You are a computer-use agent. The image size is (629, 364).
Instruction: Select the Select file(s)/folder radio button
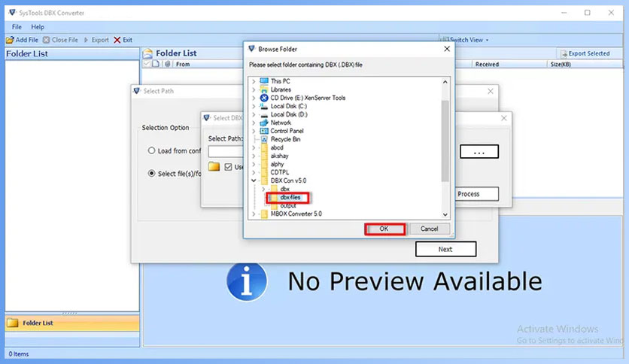point(151,173)
